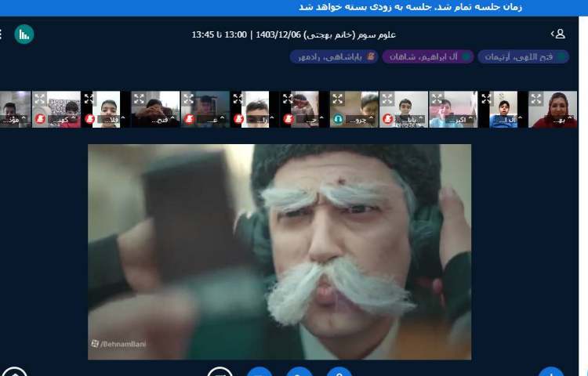
Task: Open the حـ... webcam name dropdown
Action: point(311,120)
